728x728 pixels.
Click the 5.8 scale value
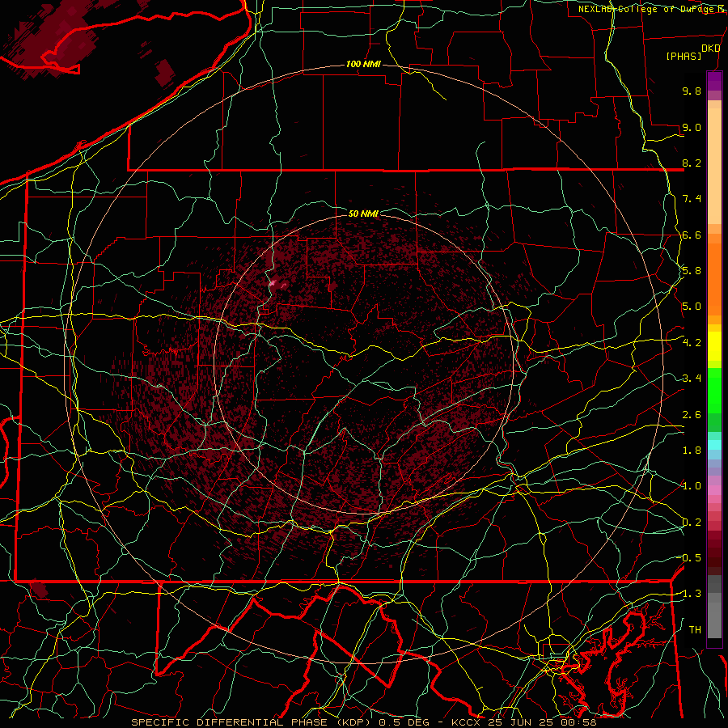(x=692, y=271)
